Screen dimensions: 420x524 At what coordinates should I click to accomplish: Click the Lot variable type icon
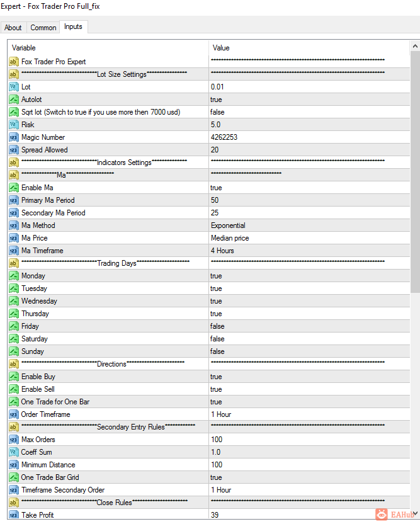(x=14, y=87)
